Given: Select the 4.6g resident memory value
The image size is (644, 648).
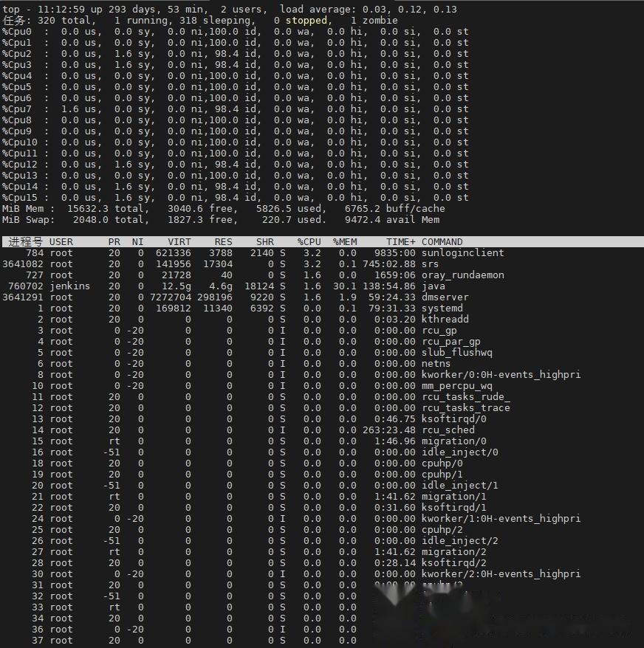Looking at the screenshot, I should pos(221,286).
